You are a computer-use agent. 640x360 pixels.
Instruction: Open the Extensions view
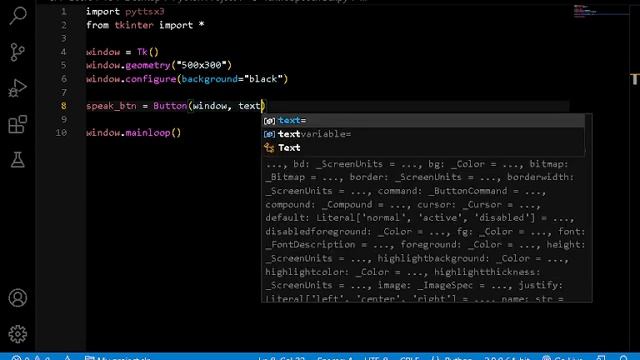[x=18, y=124]
